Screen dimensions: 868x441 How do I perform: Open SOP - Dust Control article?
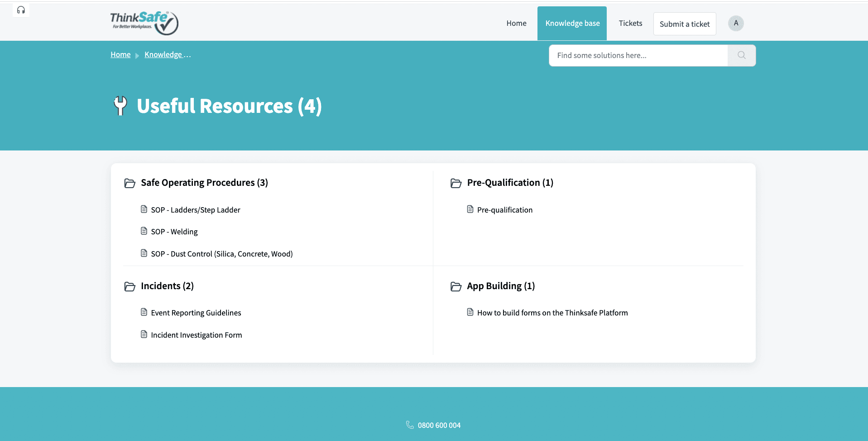(x=222, y=254)
